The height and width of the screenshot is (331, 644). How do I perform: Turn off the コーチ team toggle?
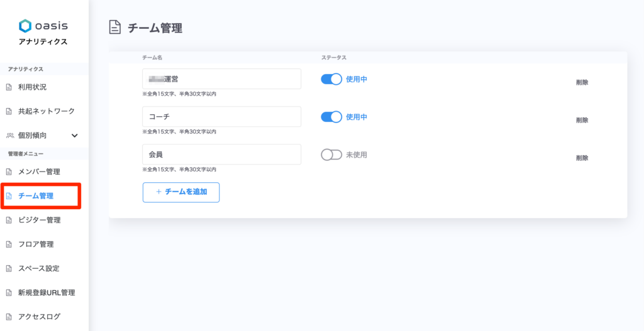331,117
